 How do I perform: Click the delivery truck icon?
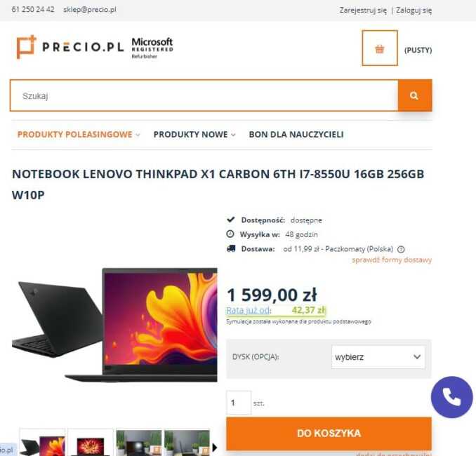pos(231,249)
